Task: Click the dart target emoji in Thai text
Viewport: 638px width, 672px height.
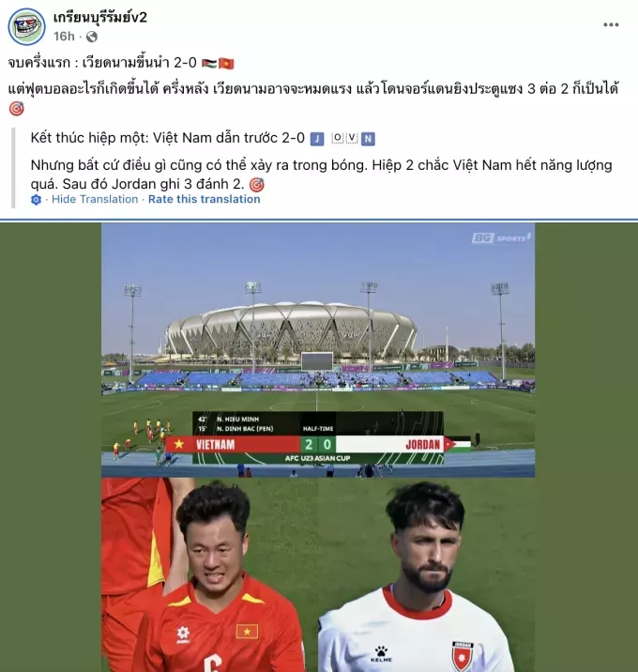Action: click(16, 109)
